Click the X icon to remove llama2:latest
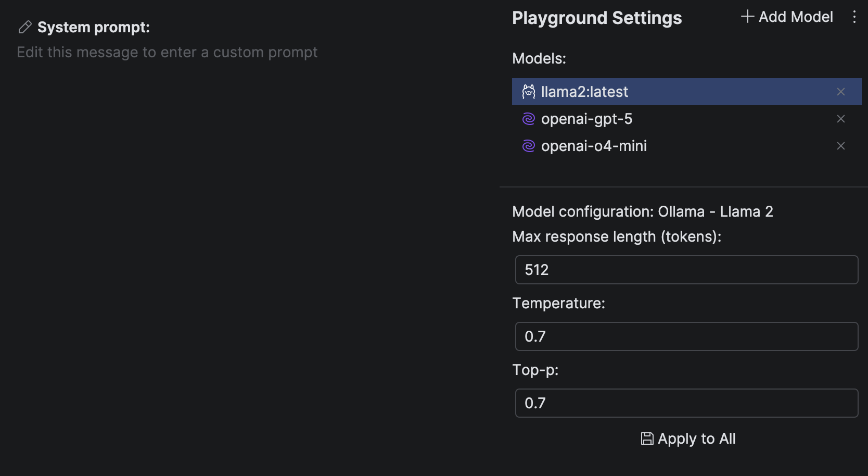 click(x=840, y=92)
